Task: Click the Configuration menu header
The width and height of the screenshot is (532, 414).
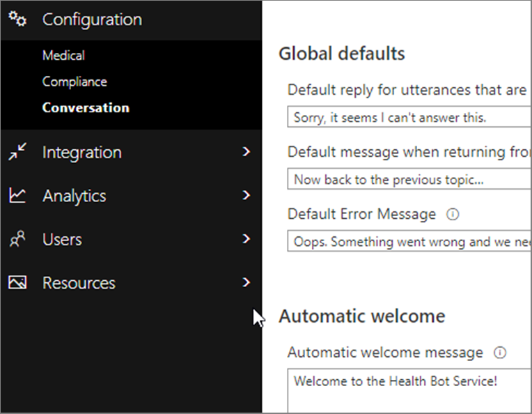Action: point(92,20)
